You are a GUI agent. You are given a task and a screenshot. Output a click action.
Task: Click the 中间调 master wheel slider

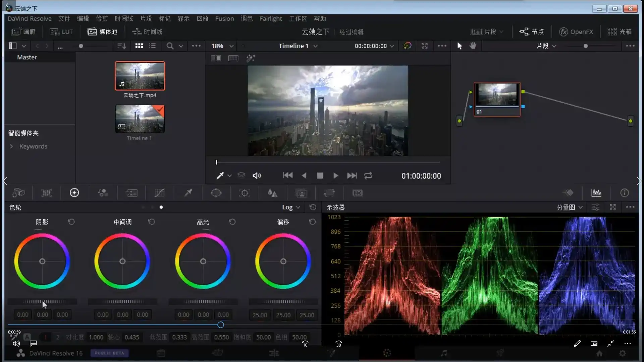(122, 302)
